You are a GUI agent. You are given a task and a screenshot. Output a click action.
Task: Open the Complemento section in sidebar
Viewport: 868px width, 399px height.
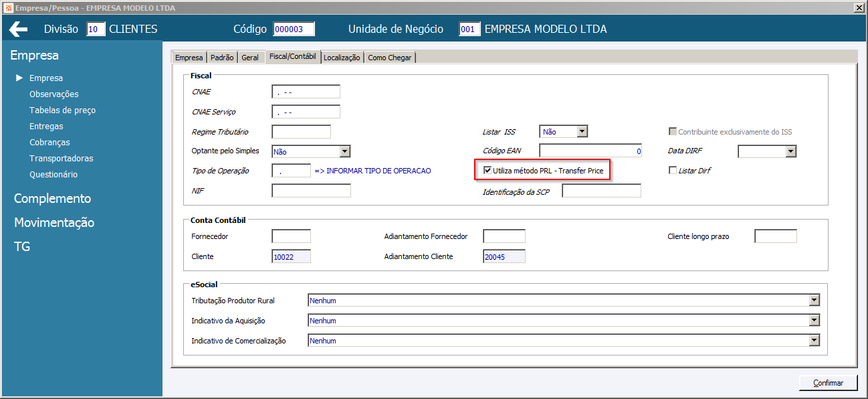click(x=52, y=198)
